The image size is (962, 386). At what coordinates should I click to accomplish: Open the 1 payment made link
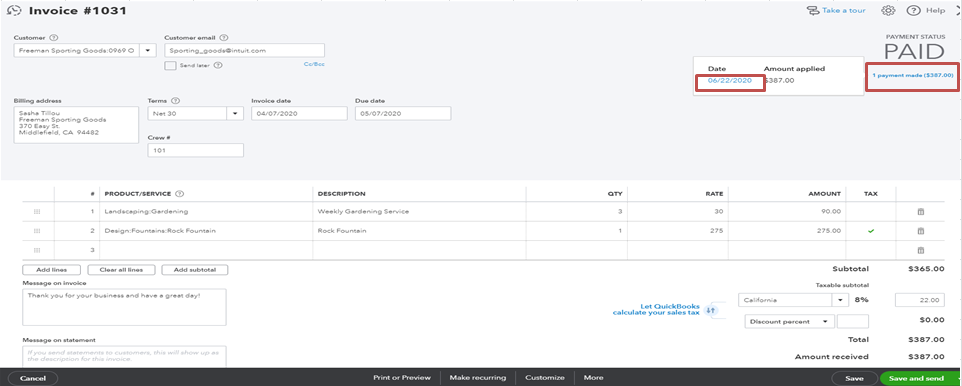point(912,75)
